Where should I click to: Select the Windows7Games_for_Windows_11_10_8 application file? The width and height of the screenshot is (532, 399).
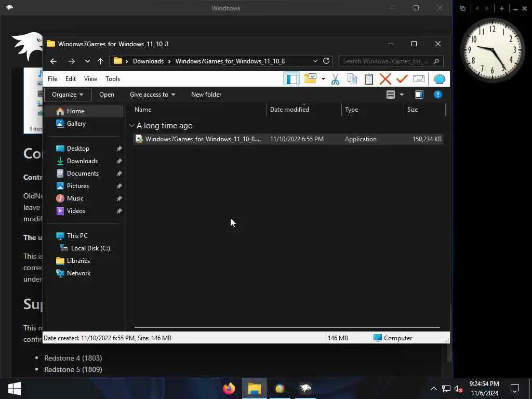[288, 139]
